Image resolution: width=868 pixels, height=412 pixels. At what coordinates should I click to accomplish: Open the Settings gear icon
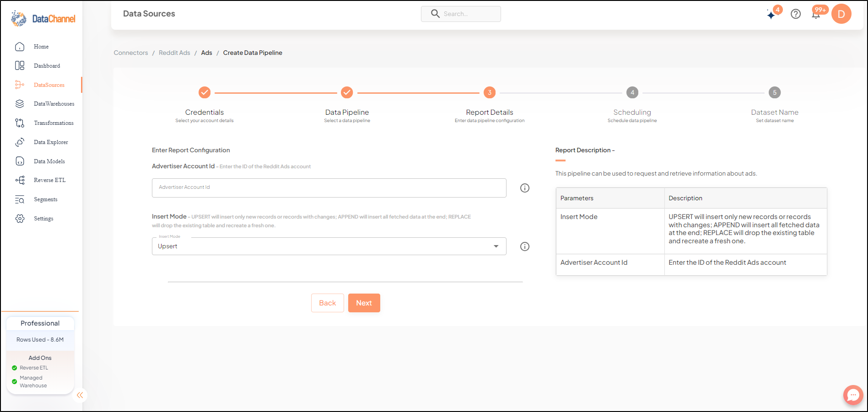[x=20, y=219]
